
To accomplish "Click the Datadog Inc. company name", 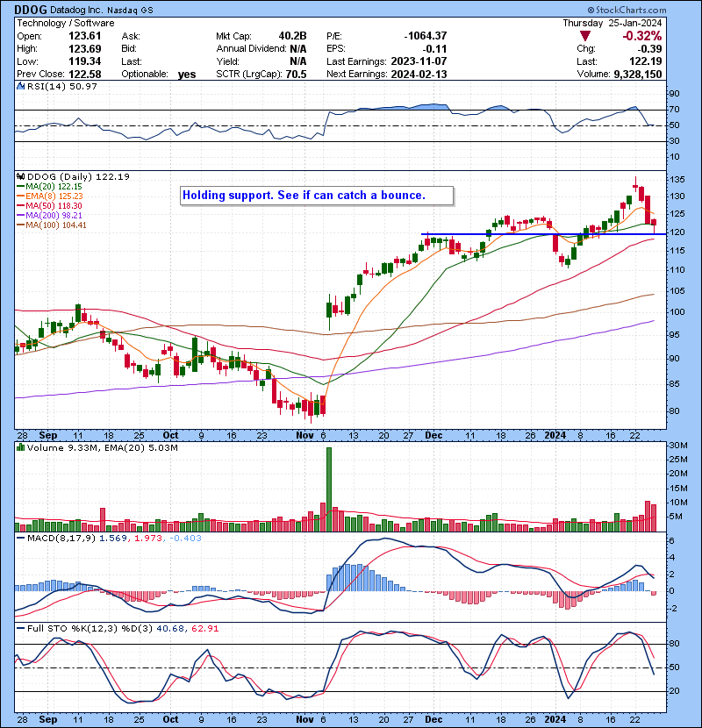I will pos(76,10).
